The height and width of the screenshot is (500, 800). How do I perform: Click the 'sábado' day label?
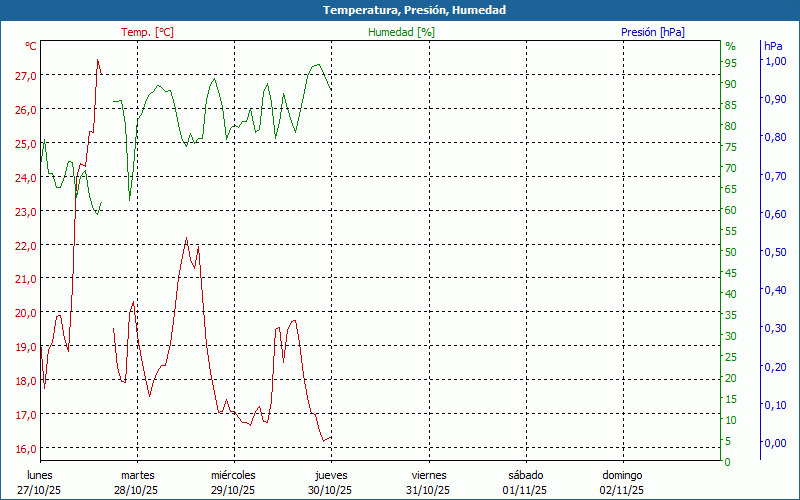526,475
